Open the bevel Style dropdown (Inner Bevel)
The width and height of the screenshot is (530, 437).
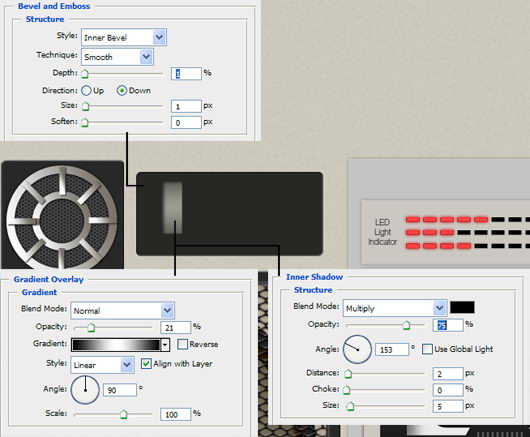[x=124, y=37]
